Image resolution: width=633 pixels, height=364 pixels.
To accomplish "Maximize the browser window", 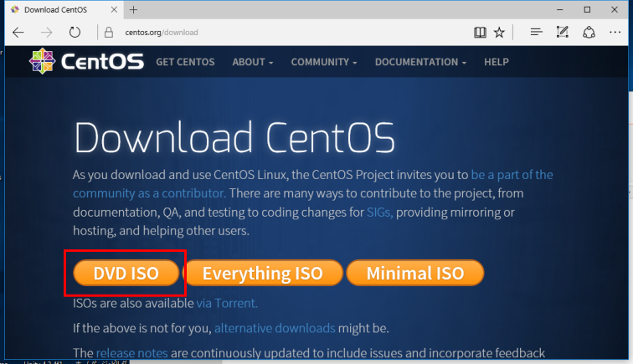I will pyautogui.click(x=587, y=10).
